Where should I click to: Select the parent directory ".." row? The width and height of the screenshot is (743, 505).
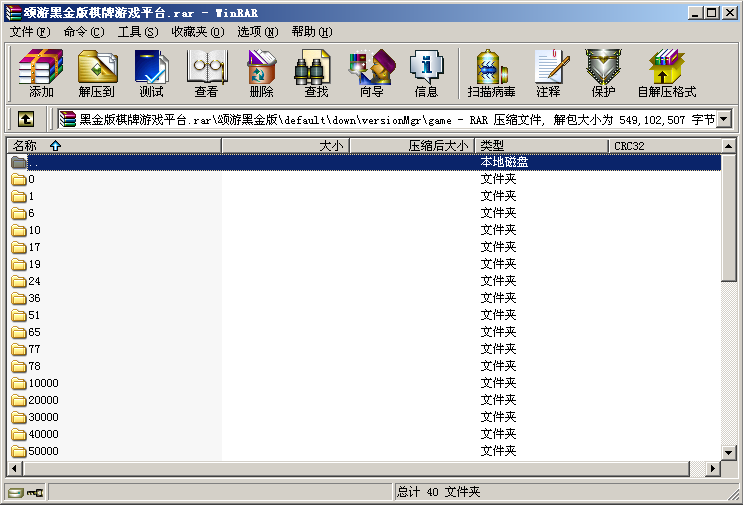(x=34, y=162)
